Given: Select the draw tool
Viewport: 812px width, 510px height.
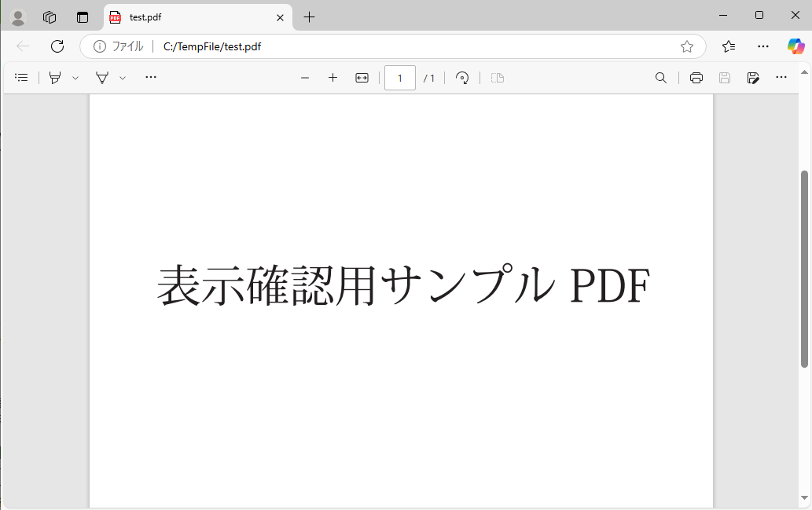Looking at the screenshot, I should [x=102, y=77].
